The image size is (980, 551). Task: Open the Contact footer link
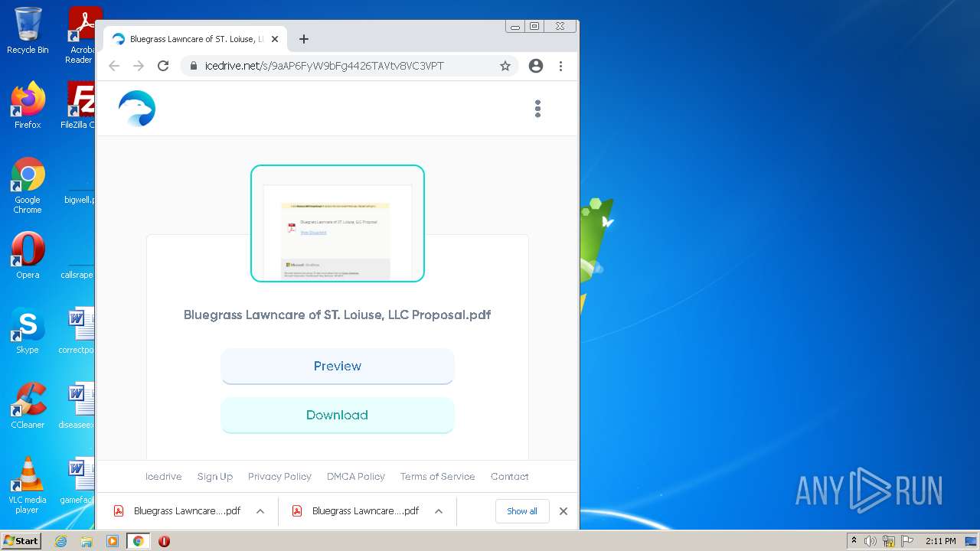pyautogui.click(x=510, y=476)
